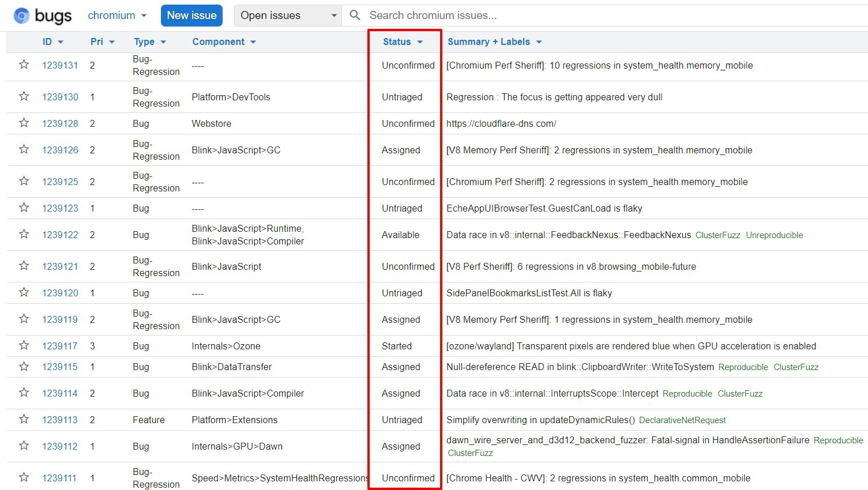Click star next to issue 1239111

tap(24, 477)
